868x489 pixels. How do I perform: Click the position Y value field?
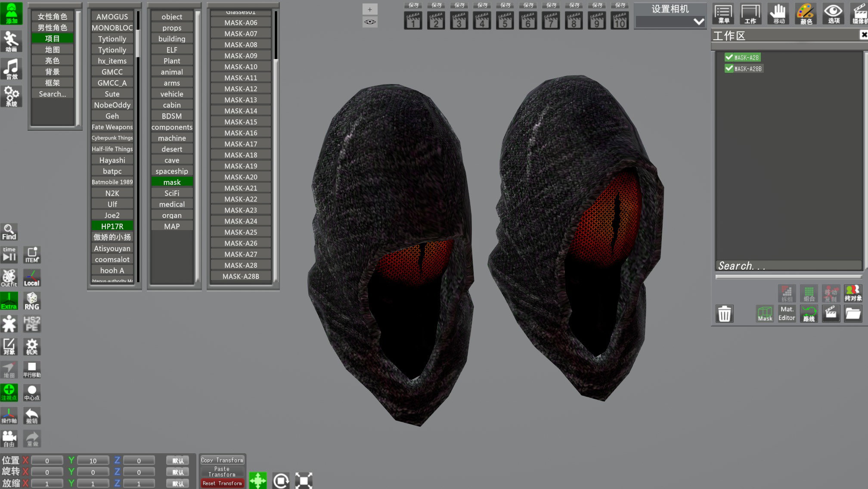pos(93,461)
